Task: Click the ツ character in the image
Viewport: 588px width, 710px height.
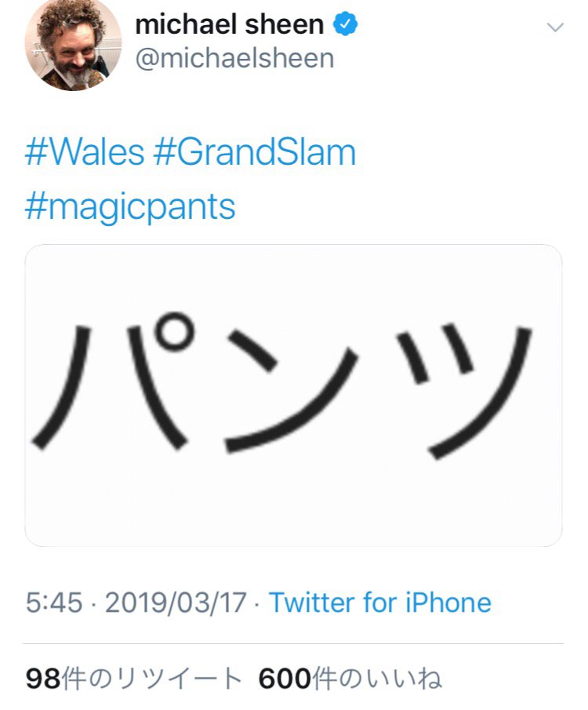Action: [x=463, y=391]
